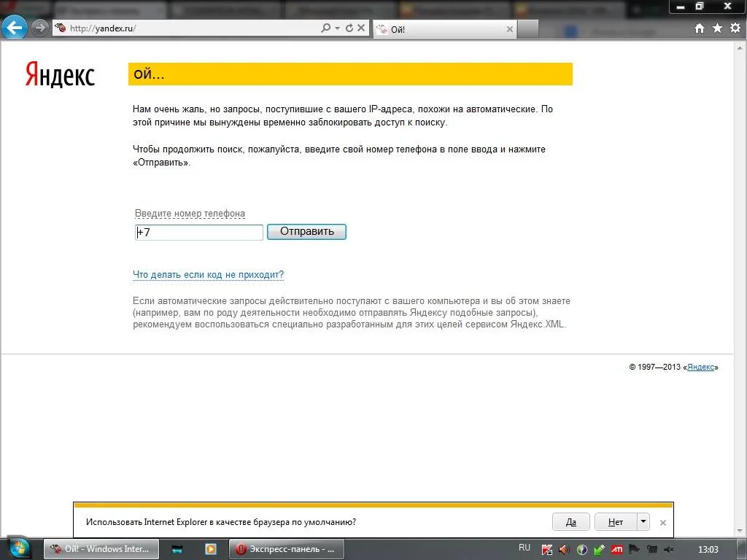Click the red Яндекс logo
The height and width of the screenshot is (560, 747).
[60, 75]
